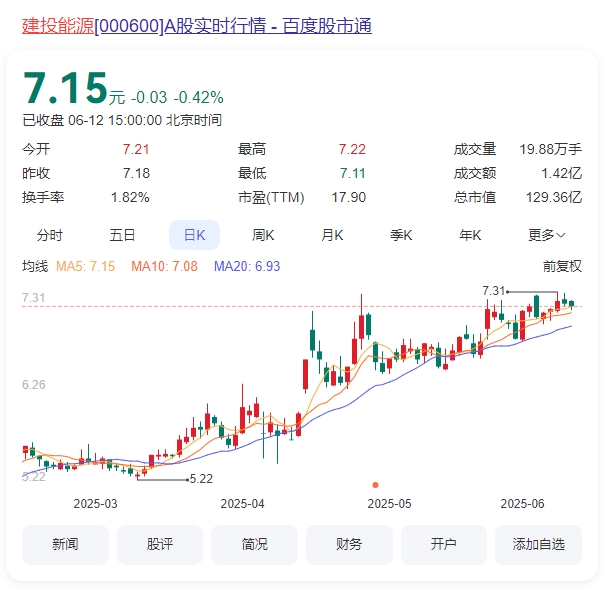Click the 开户 button
The width and height of the screenshot is (616, 590).
443,545
